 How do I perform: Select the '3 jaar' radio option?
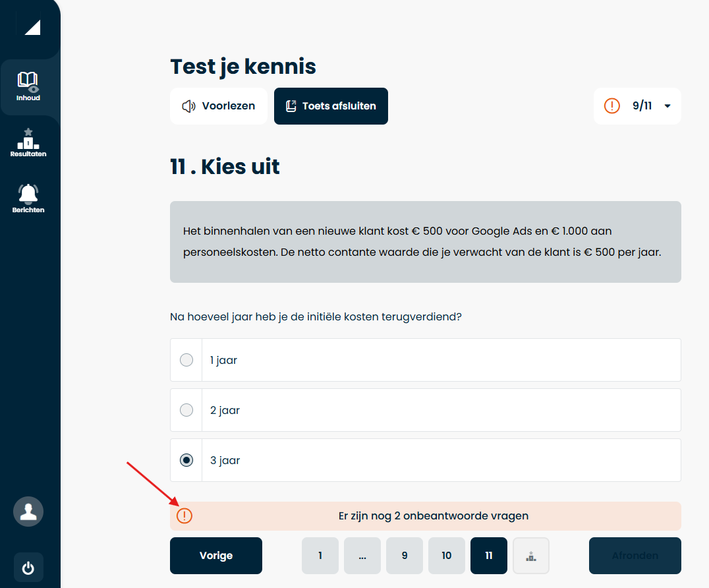coord(186,460)
